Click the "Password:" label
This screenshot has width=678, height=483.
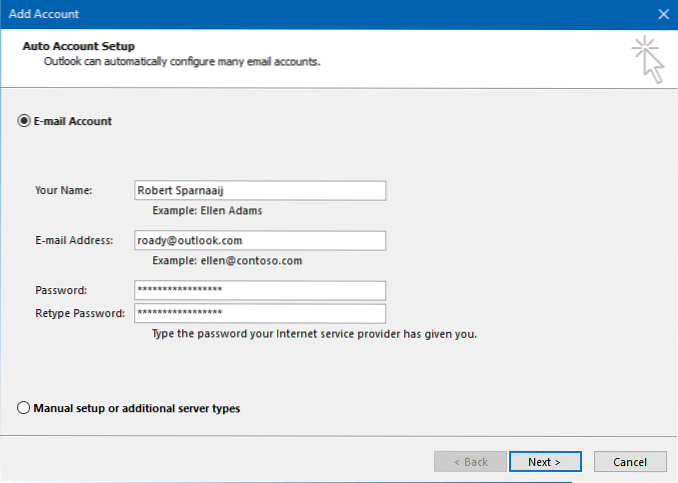coord(61,290)
